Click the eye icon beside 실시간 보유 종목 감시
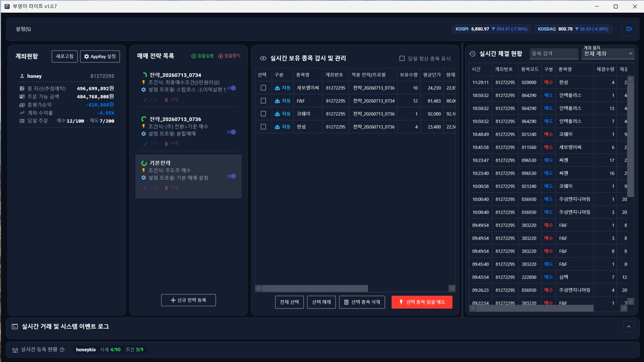 click(x=263, y=58)
